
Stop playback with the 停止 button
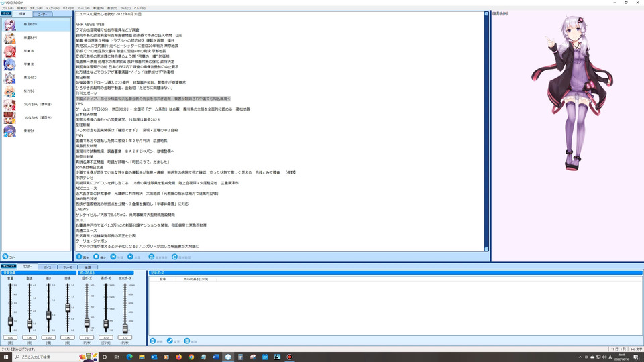(99, 257)
